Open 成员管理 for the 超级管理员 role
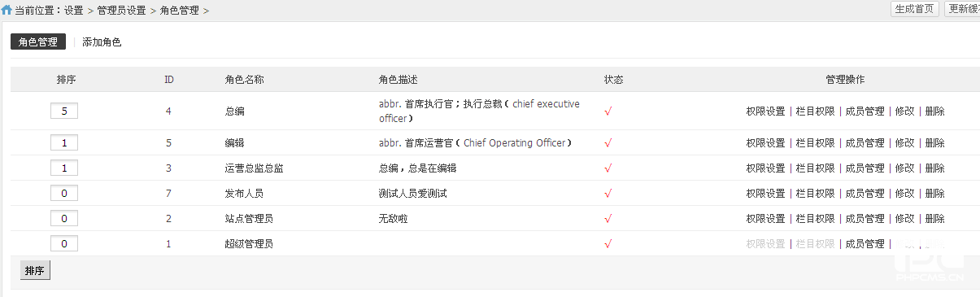Screen dimensions: 980x297 [x=865, y=244]
